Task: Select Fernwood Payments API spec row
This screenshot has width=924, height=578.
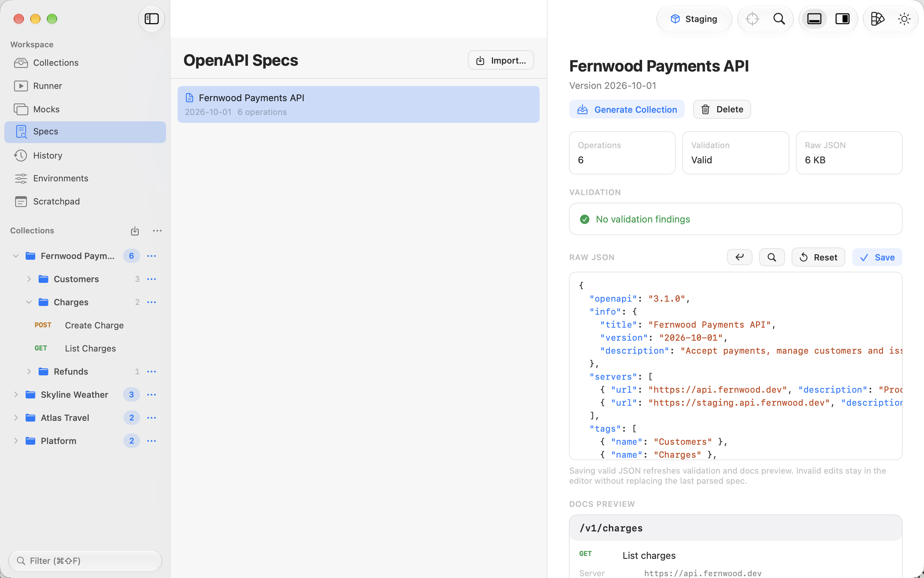Action: pos(358,104)
